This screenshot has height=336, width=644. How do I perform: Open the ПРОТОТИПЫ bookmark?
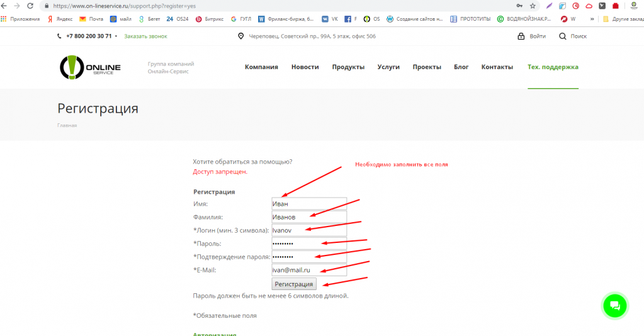(x=470, y=19)
